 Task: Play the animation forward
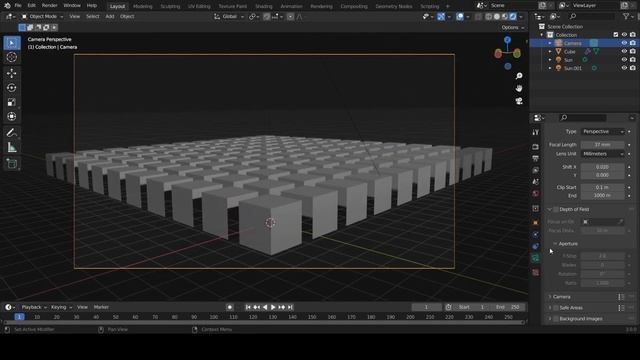click(273, 307)
